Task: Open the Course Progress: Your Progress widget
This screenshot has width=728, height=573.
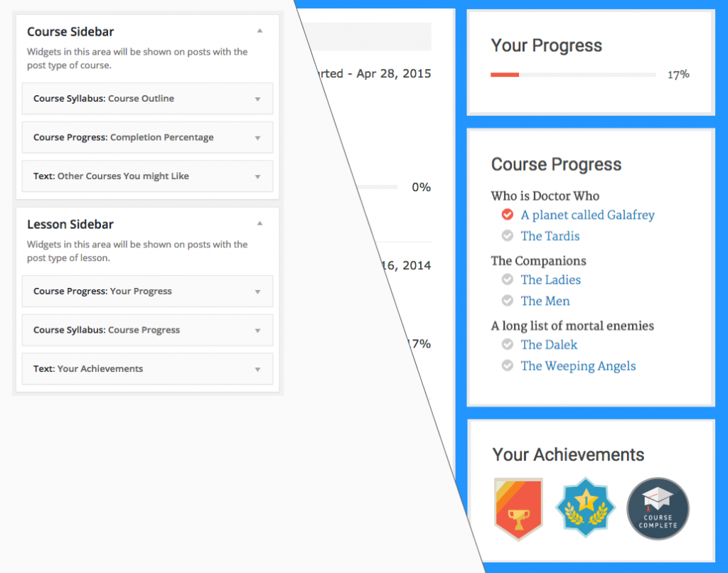Action: tap(257, 291)
